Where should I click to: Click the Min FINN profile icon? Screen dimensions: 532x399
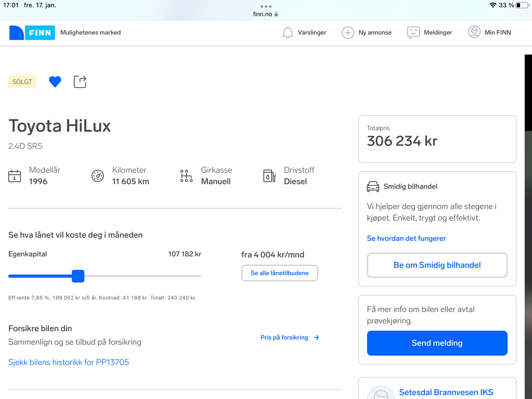point(474,32)
